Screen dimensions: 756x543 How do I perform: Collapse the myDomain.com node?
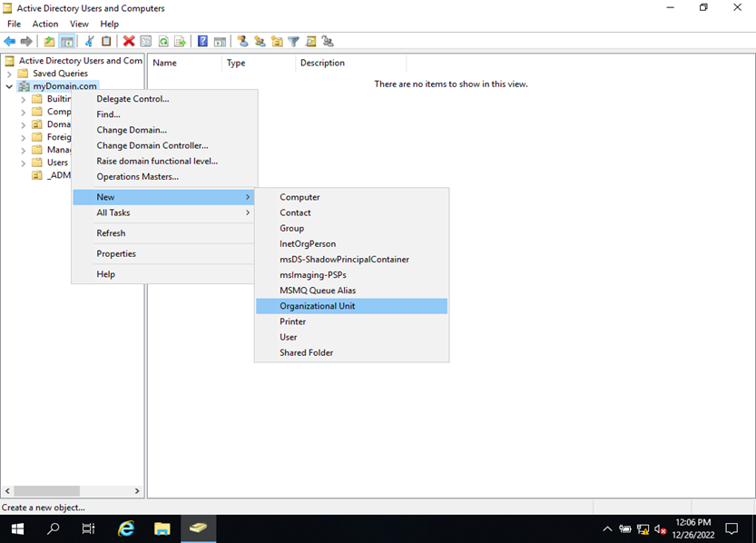(x=9, y=87)
